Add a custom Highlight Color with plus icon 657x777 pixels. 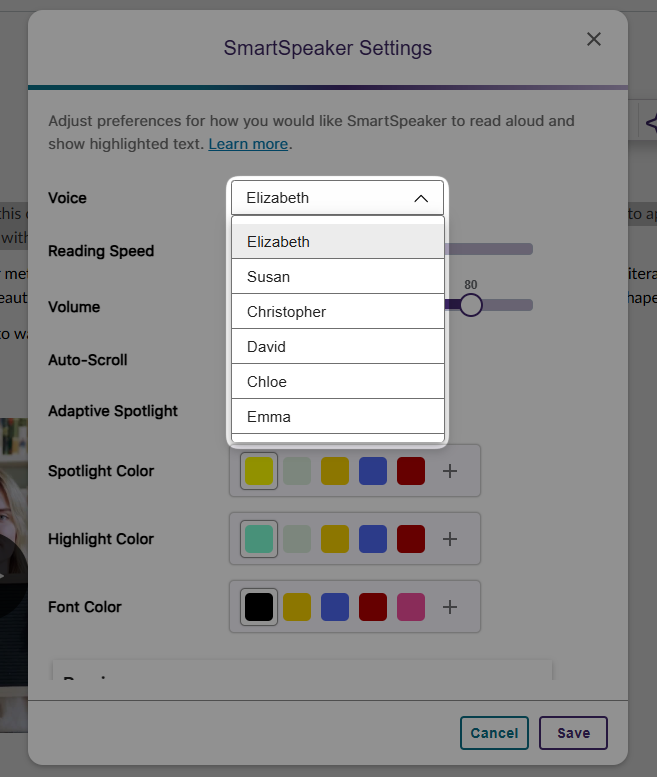(450, 539)
